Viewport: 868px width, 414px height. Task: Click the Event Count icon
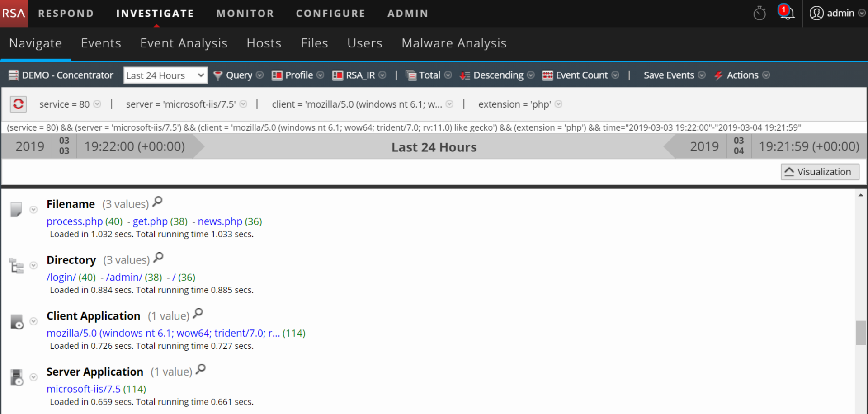point(547,75)
